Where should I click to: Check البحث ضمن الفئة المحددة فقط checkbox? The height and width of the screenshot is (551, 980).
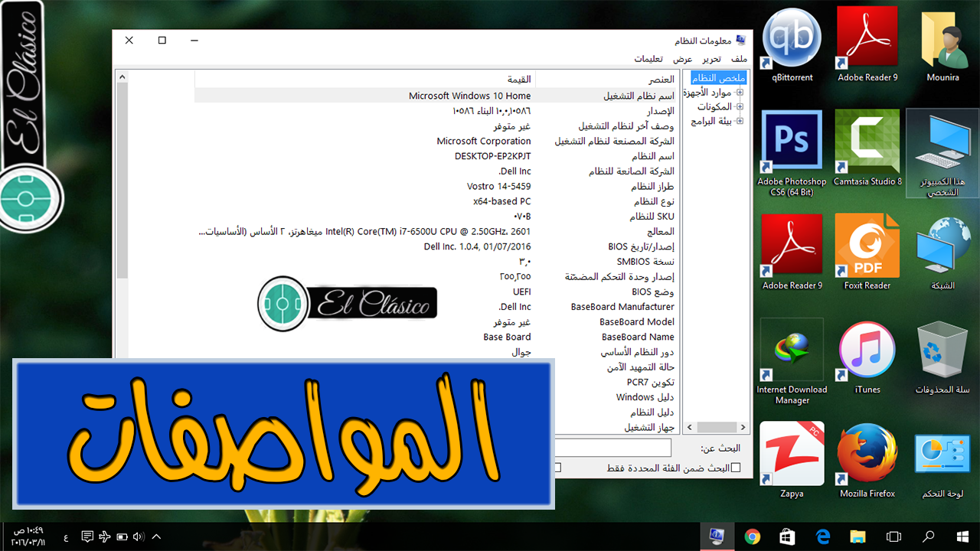tap(736, 468)
